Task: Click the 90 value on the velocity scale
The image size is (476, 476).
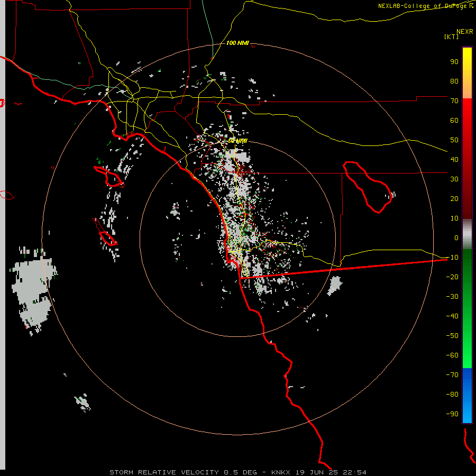Action: tap(454, 62)
